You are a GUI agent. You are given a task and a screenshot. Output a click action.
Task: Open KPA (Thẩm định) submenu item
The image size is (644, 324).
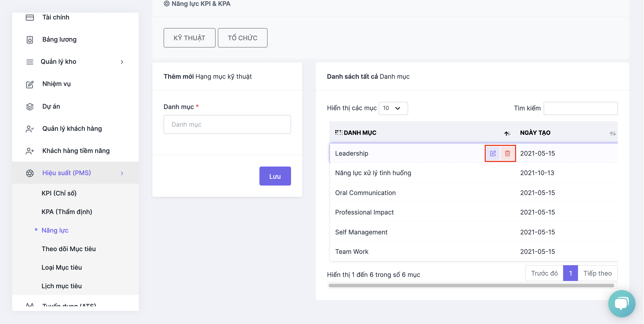click(67, 212)
